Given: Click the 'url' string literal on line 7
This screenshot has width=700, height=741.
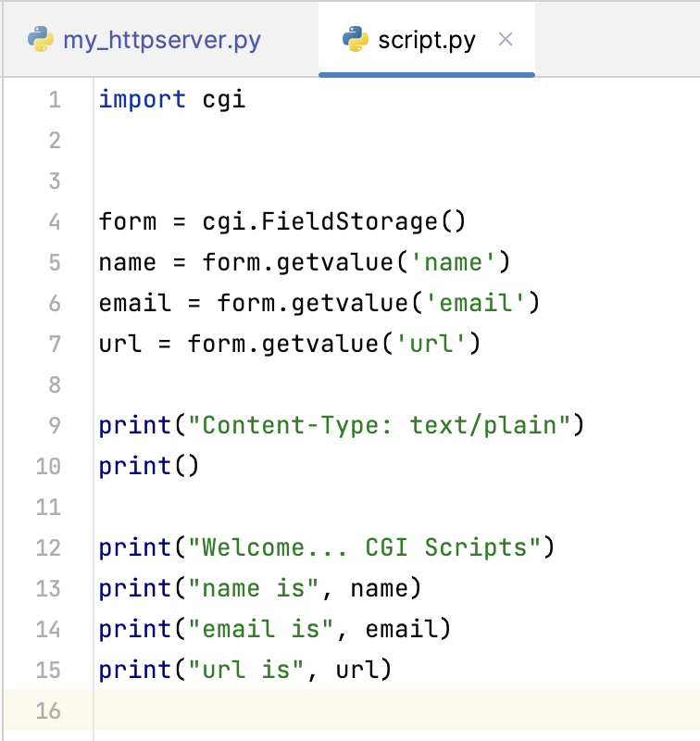Looking at the screenshot, I should pos(431,344).
